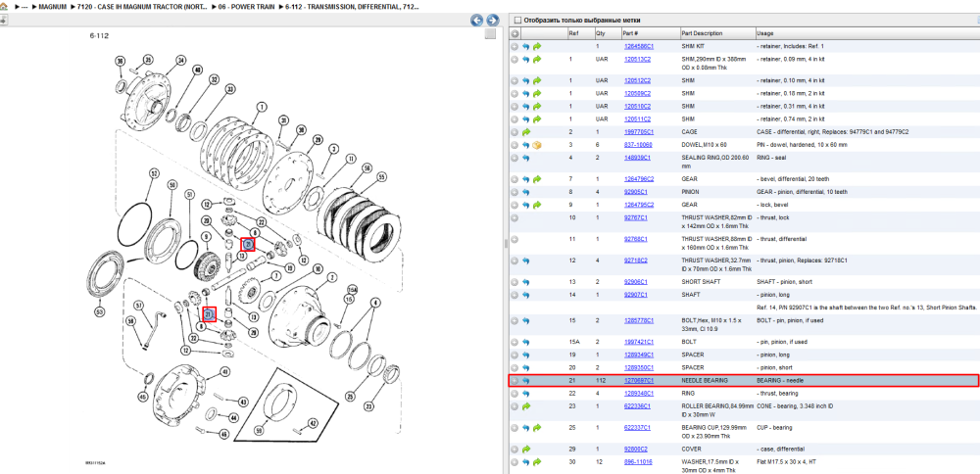Toggle the selection circle for THRUST WASHER 92768C1
This screenshot has height=474, width=980.
515,239
